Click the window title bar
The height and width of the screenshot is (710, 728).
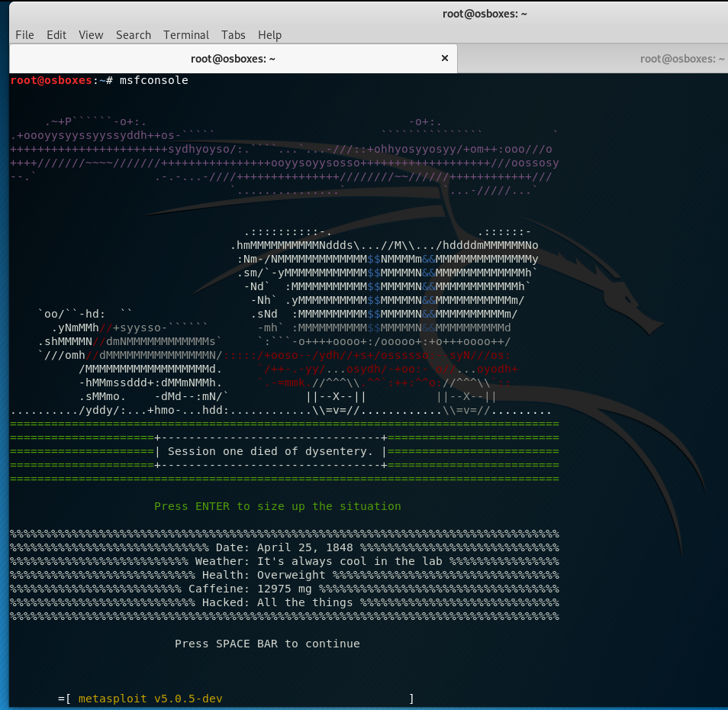[485, 13]
